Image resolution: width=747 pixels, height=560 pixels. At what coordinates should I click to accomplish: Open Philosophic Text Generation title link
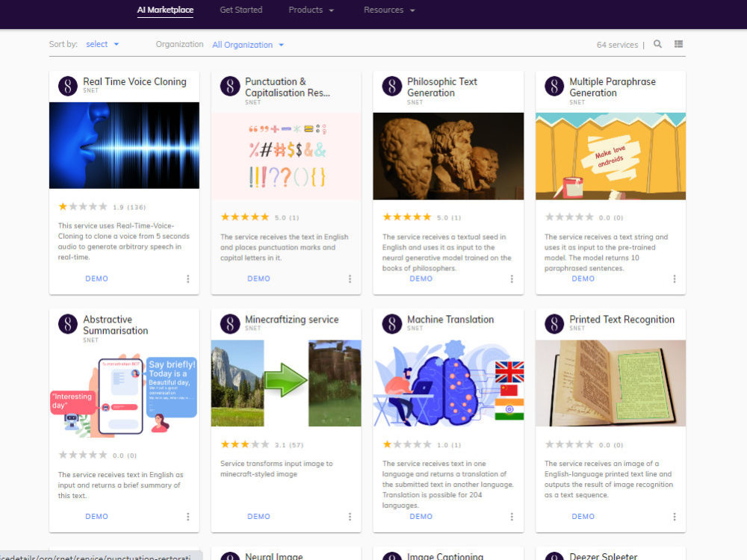point(441,87)
